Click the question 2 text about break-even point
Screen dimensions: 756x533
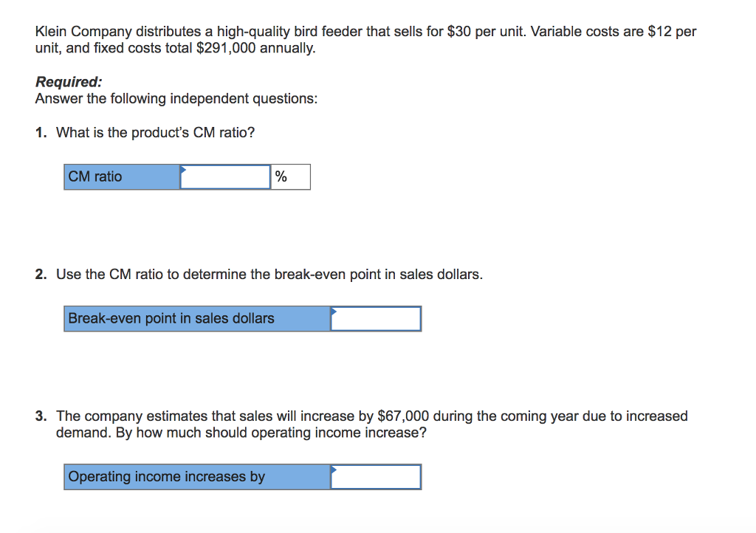[x=269, y=274]
